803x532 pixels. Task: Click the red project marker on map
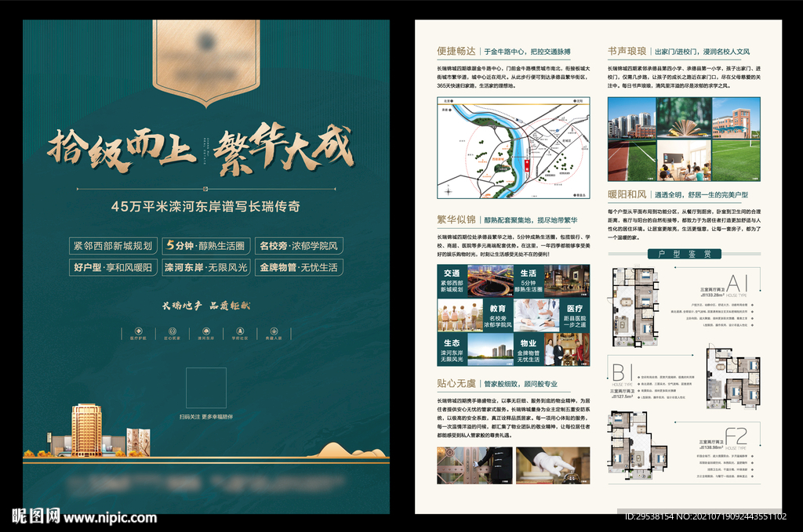pyautogui.click(x=526, y=165)
